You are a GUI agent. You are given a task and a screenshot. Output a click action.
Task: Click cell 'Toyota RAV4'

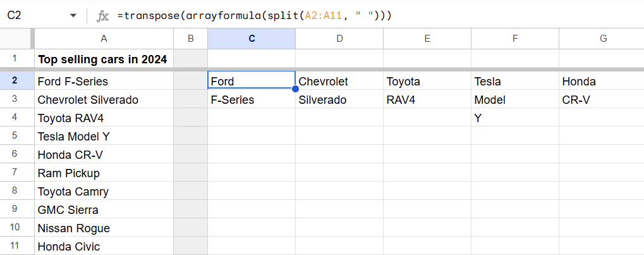tap(104, 118)
